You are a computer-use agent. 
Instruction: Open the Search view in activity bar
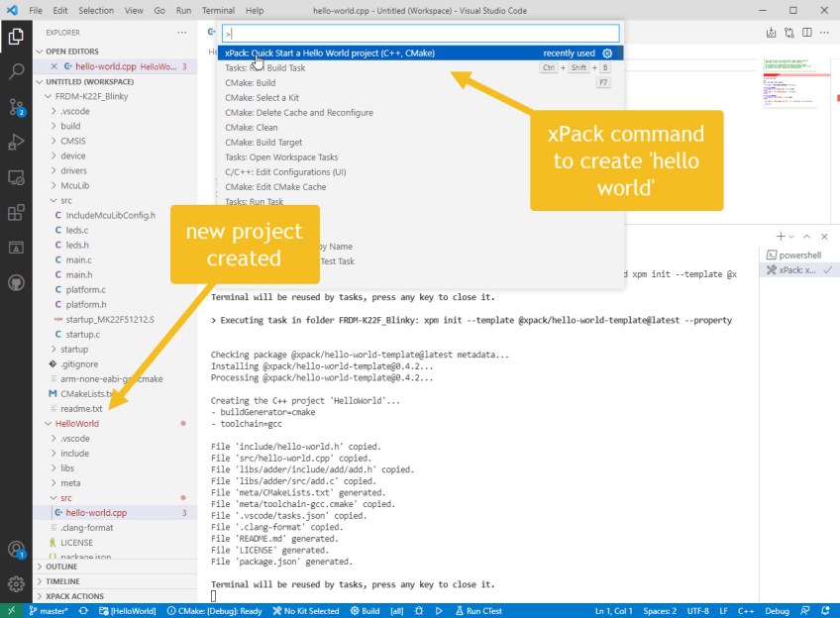point(16,72)
